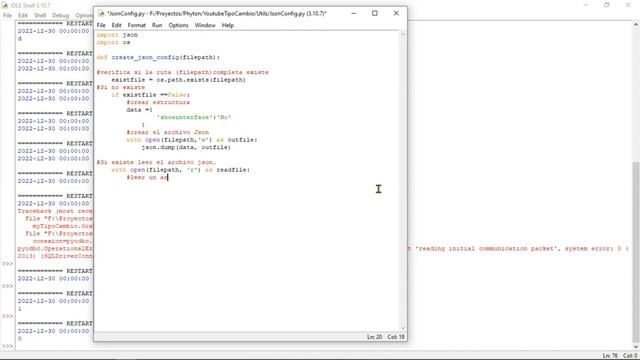The image size is (640, 360).
Task: Click 'import os' line in editor
Action: (113, 42)
